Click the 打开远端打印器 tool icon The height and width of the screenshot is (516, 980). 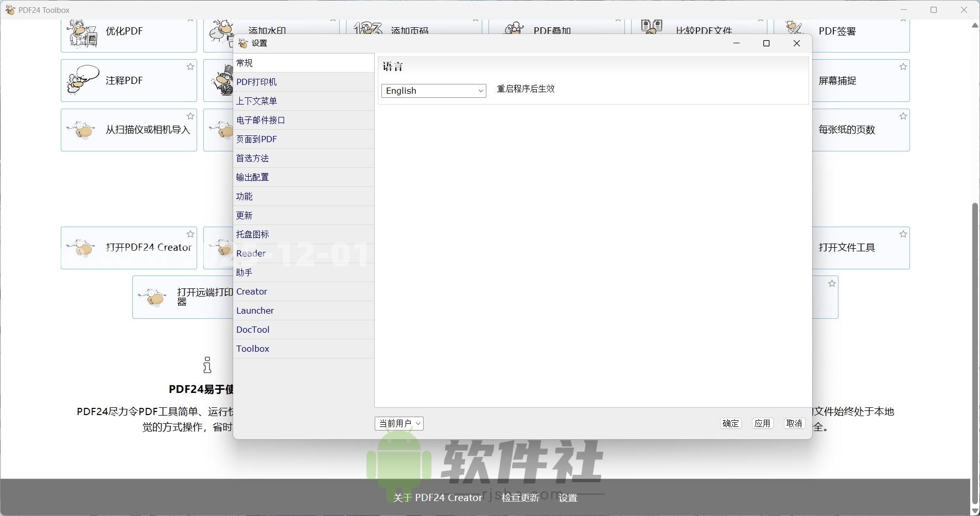pyautogui.click(x=152, y=297)
